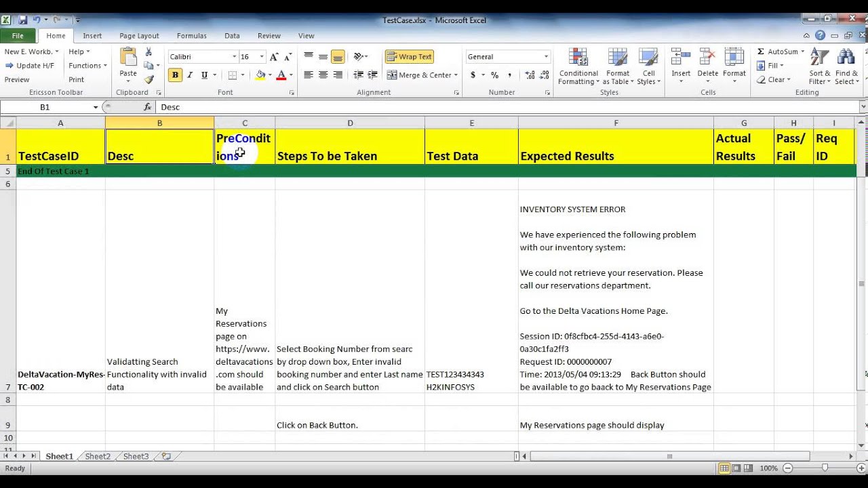868x488 pixels.
Task: Switch to Page Layout view in status bar
Action: (x=737, y=468)
